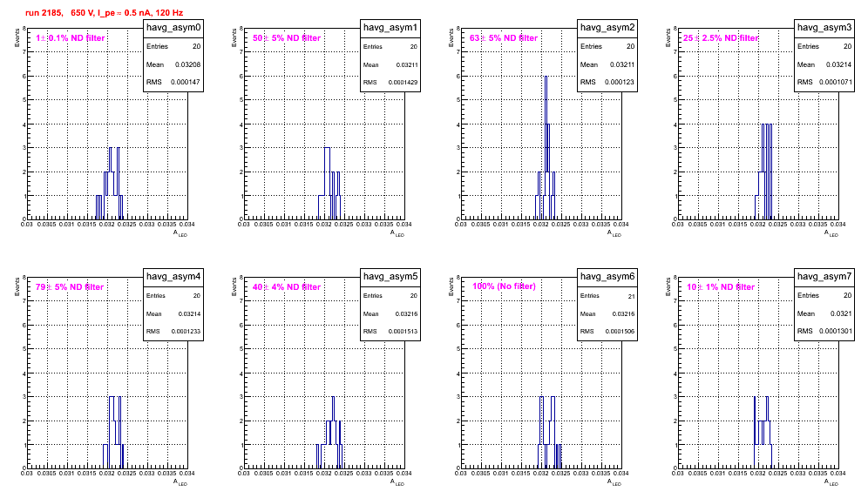This screenshot has width=868, height=498.
Task: Select the havg_asym3 stats box title
Action: (x=824, y=28)
